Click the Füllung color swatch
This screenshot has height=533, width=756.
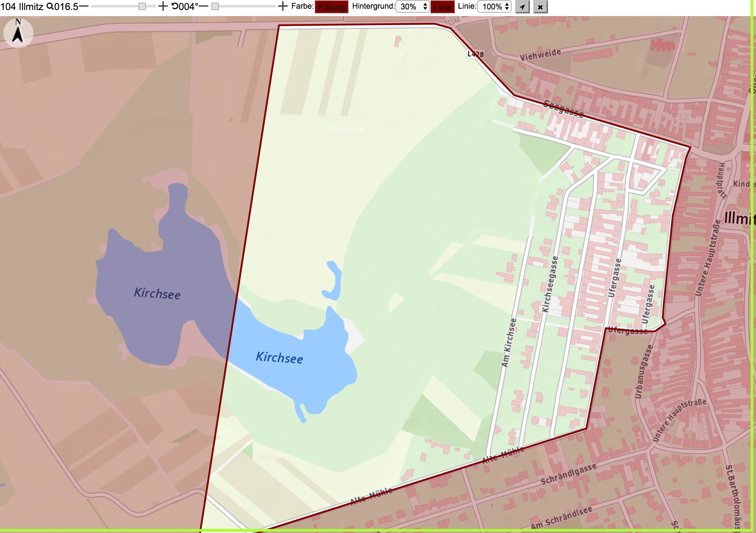332,7
